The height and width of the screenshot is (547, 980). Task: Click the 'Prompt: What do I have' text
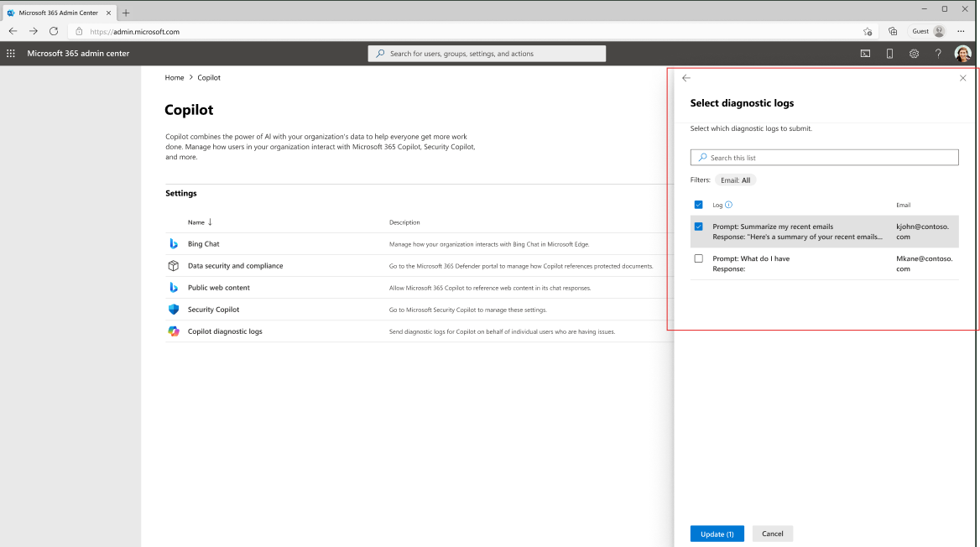point(751,258)
